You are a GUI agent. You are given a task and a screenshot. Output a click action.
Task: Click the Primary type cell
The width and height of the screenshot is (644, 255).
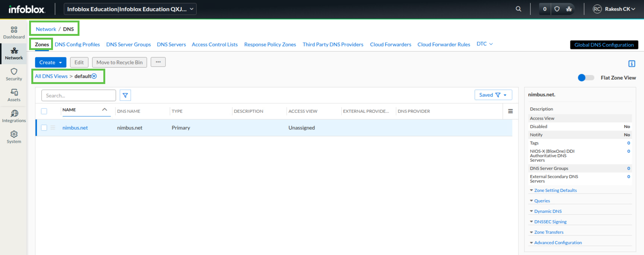(x=181, y=128)
